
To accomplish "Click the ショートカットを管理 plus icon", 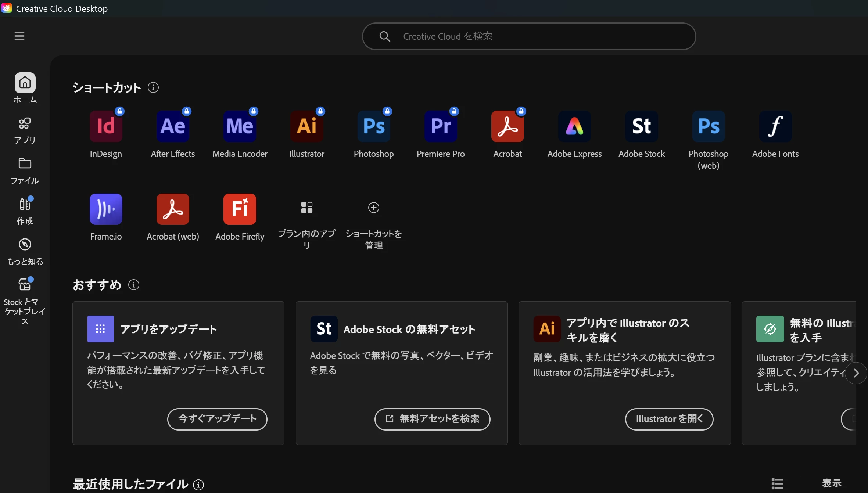I will pos(373,208).
